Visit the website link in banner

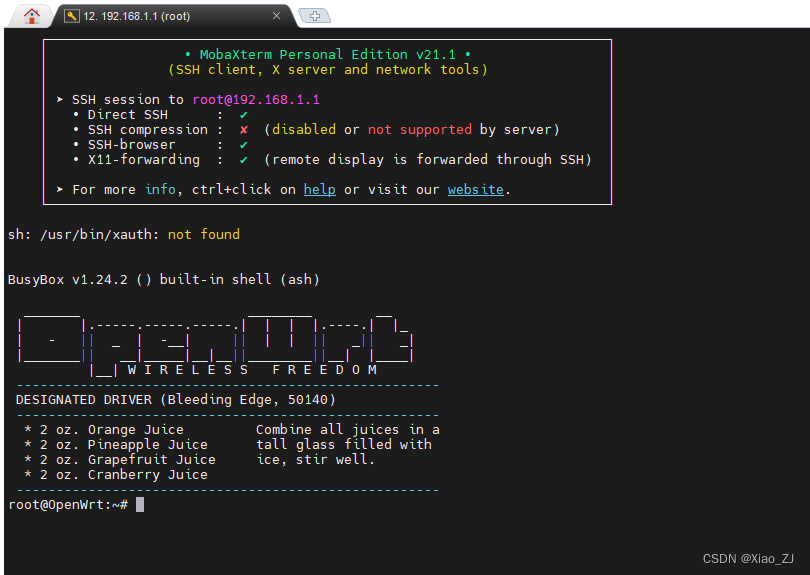click(475, 190)
